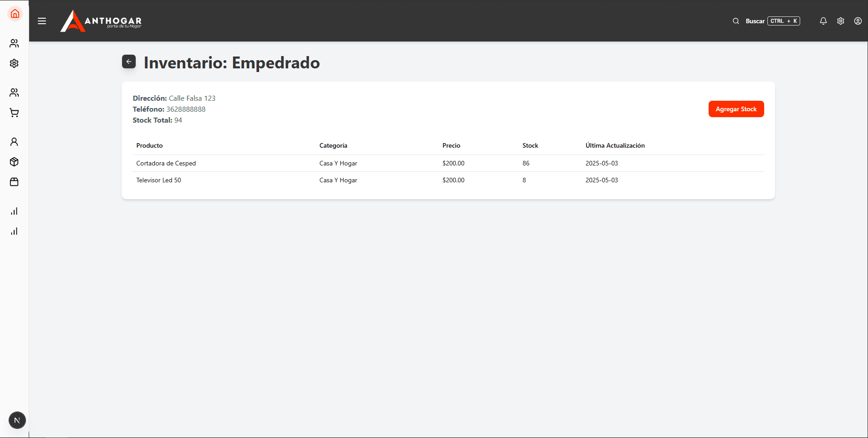This screenshot has height=438, width=868.
Task: Click the Calle Falsa 123 address
Action: pos(192,98)
